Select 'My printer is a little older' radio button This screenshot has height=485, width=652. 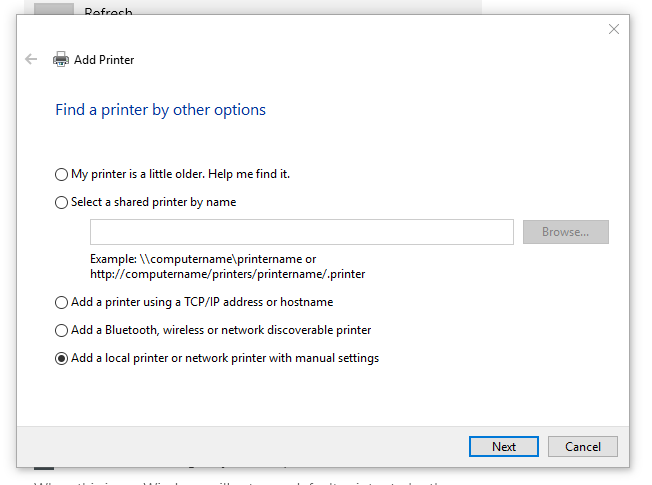(62, 174)
